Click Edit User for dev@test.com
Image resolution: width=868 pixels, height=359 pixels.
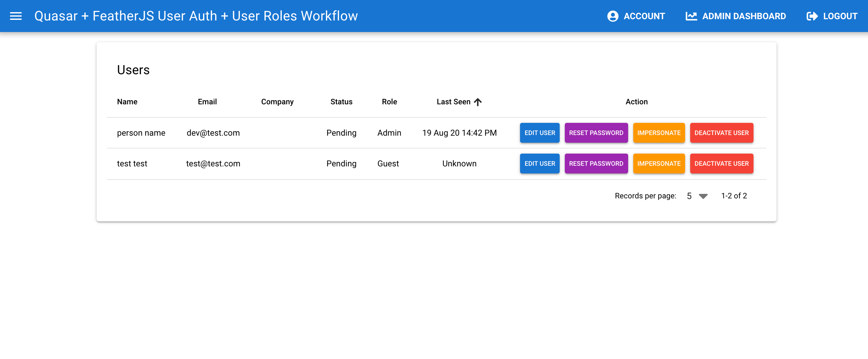pyautogui.click(x=540, y=133)
